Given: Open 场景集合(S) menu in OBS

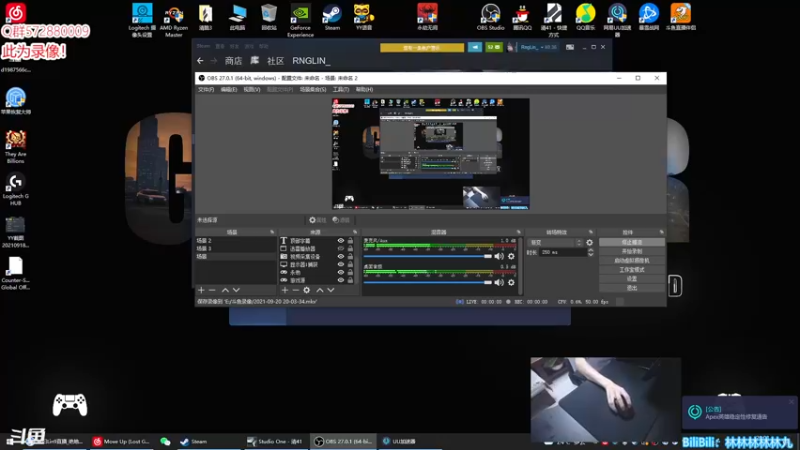Looking at the screenshot, I should pos(313,89).
